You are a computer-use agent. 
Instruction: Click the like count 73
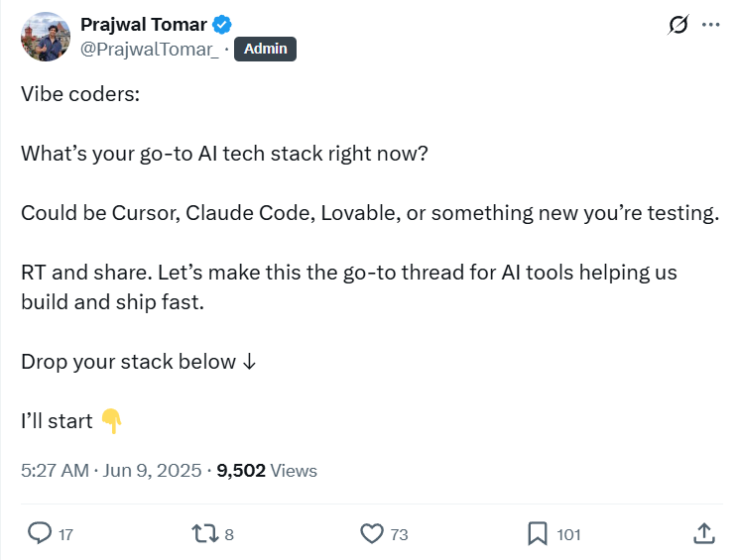399,534
